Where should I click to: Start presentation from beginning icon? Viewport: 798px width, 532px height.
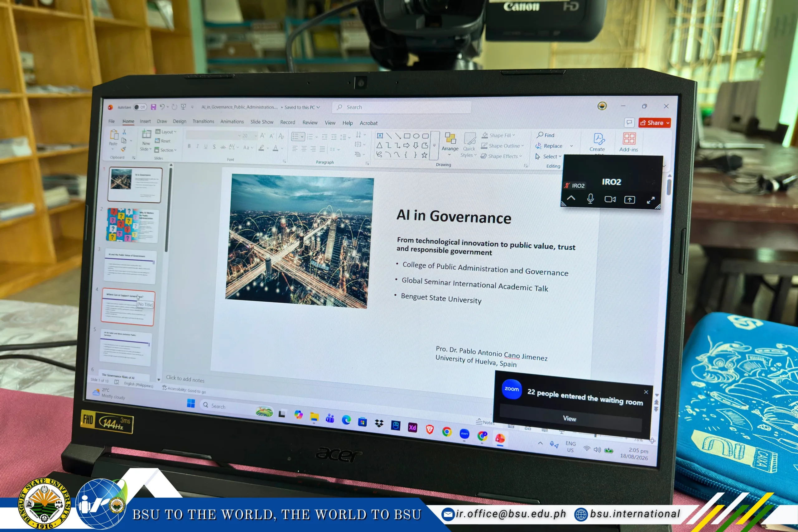click(184, 107)
